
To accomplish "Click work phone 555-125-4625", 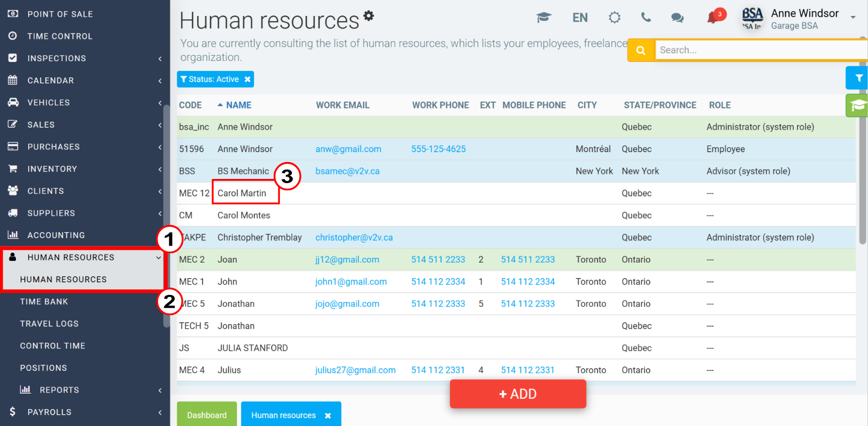I will tap(439, 149).
